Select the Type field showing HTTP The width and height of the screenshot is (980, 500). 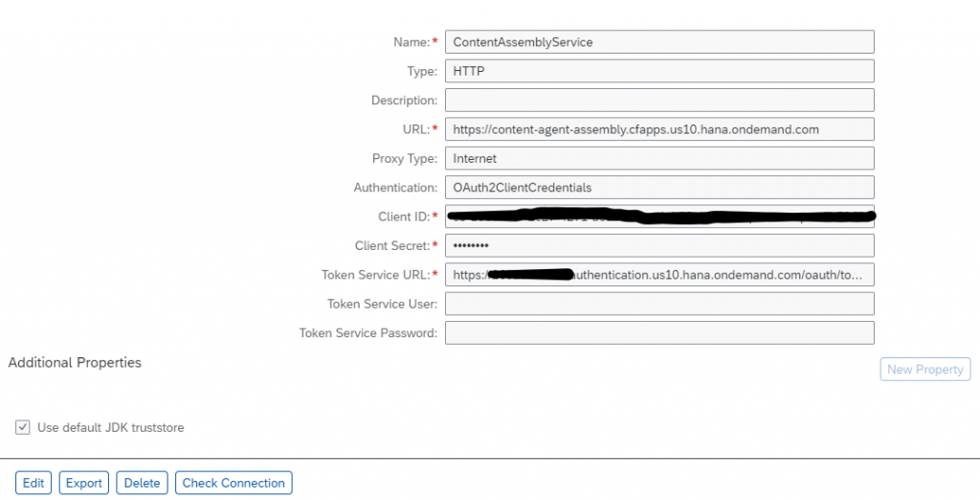coord(659,71)
